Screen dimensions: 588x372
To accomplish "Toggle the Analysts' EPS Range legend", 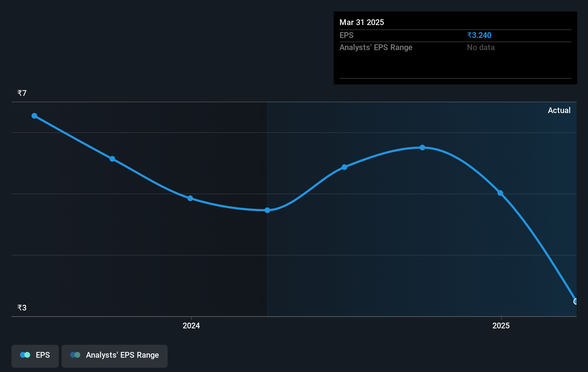I will (115, 356).
